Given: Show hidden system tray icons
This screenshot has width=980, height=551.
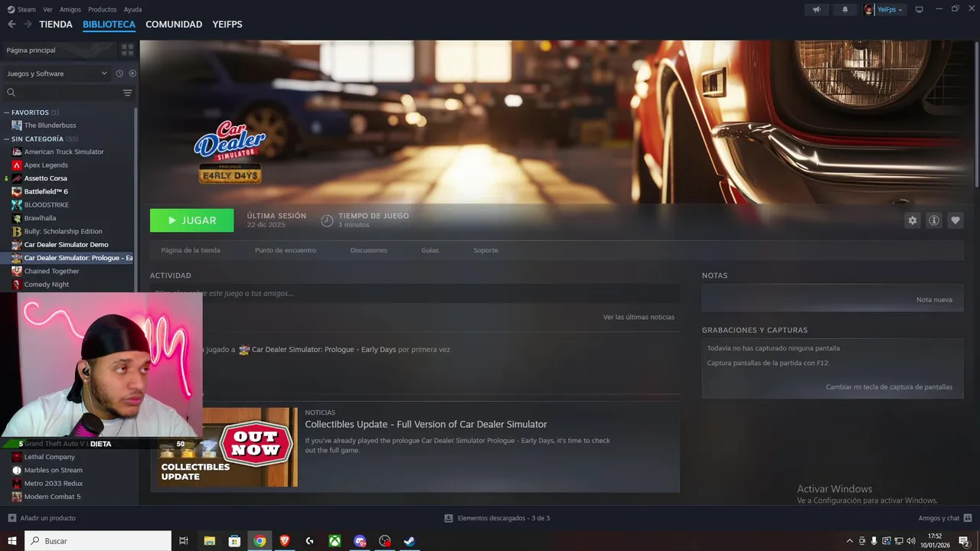Looking at the screenshot, I should coord(849,541).
